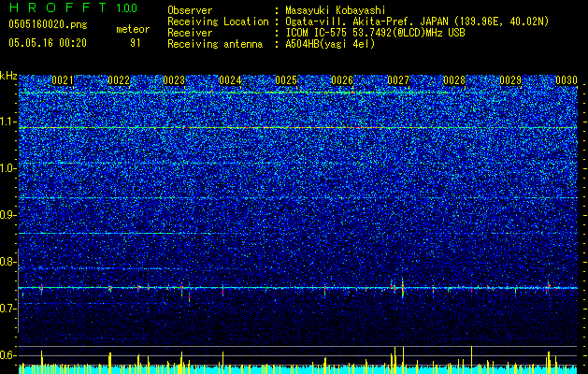Select the ICOM IC-575 receiver description
This screenshot has height=374, width=588.
[x=375, y=33]
